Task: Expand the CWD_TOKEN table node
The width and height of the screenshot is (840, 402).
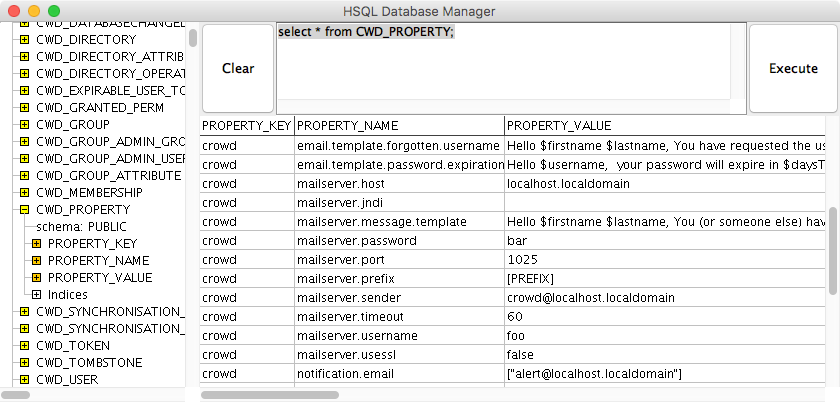Action: 24,346
